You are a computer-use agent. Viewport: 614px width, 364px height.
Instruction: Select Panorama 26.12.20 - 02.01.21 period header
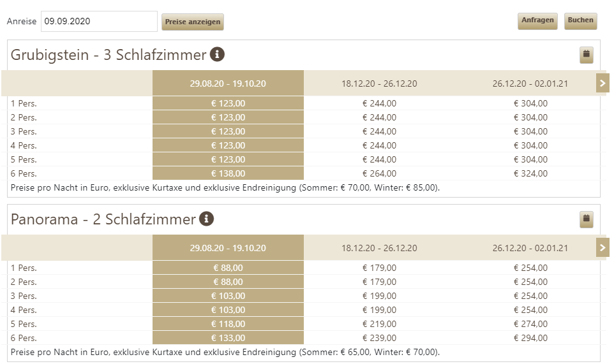pyautogui.click(x=530, y=248)
